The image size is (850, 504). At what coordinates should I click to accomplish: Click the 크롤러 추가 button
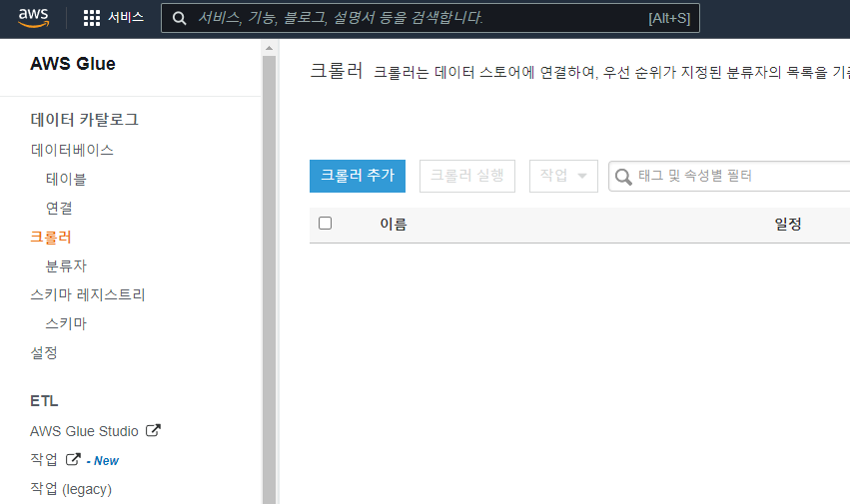(x=358, y=176)
